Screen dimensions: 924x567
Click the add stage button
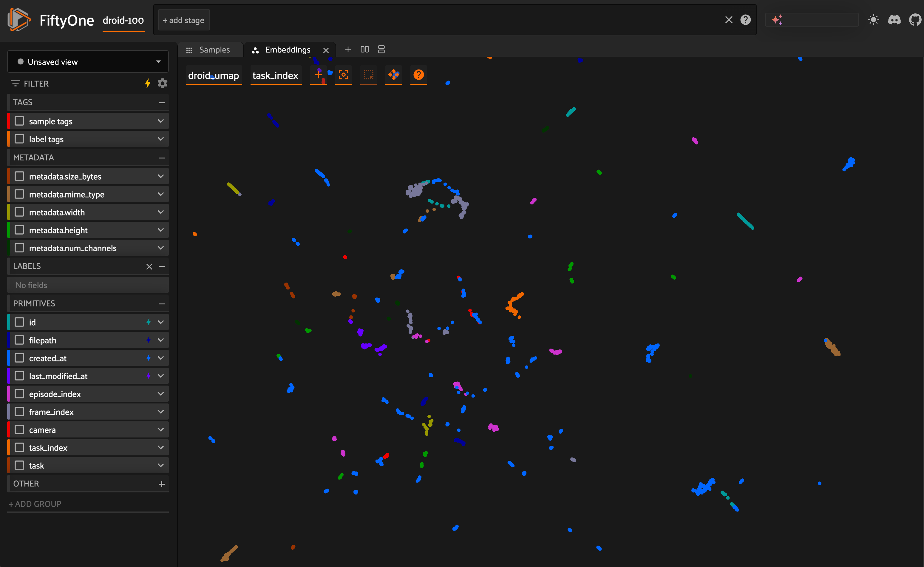coord(183,20)
